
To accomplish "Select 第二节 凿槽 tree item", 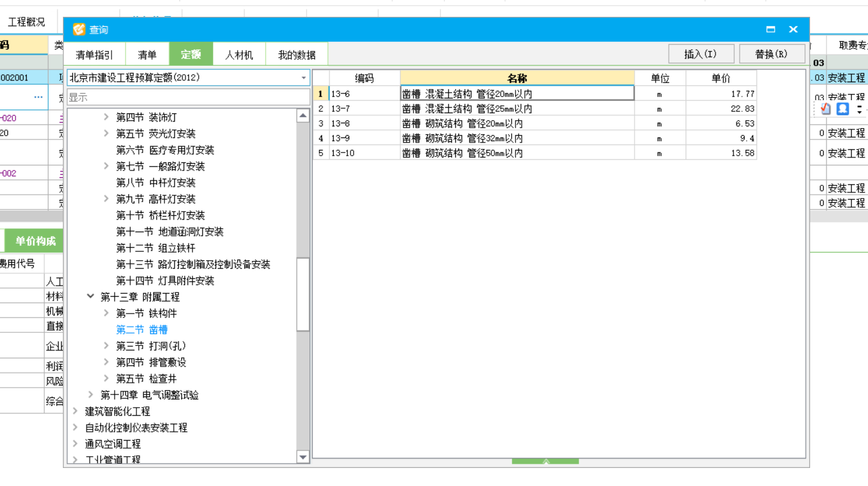I will (x=142, y=330).
